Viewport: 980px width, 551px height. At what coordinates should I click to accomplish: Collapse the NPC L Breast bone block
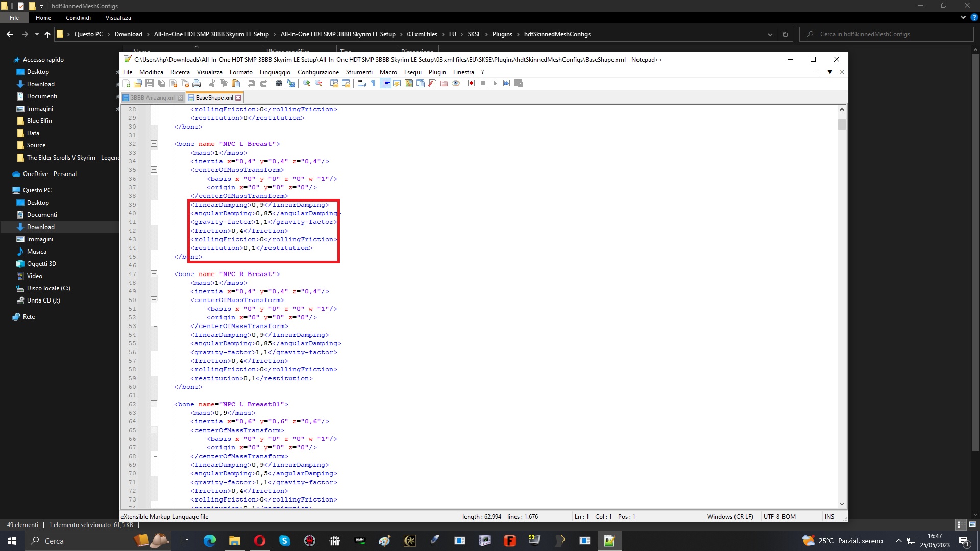[x=154, y=144]
